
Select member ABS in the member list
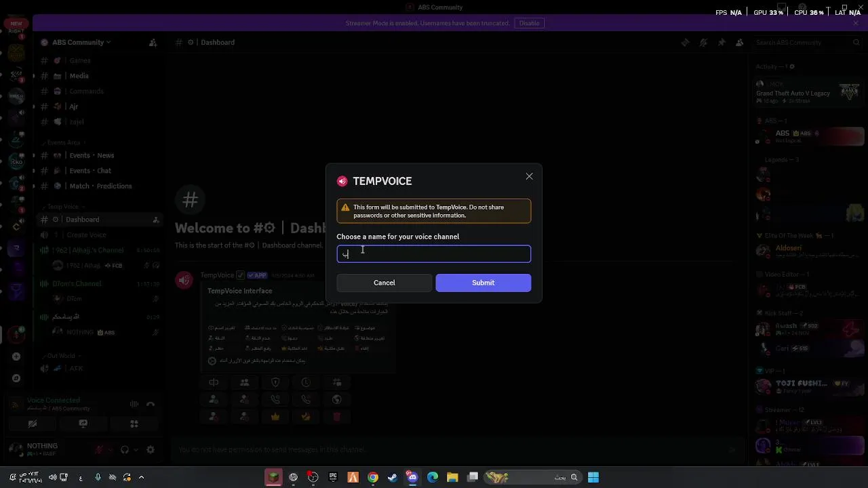808,136
